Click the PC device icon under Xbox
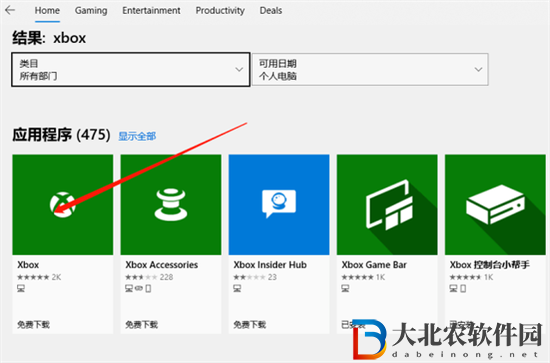This screenshot has height=363, width=550. click(21, 289)
